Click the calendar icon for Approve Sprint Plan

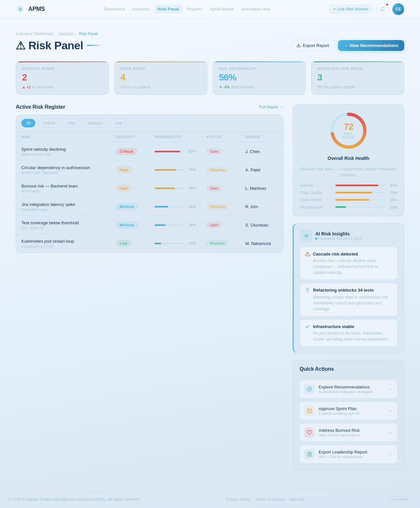(x=309, y=411)
